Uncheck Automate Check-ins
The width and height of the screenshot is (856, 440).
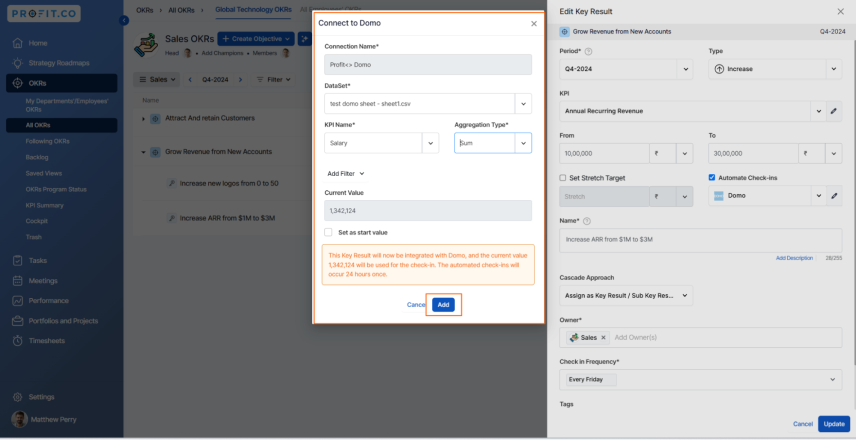coord(712,177)
